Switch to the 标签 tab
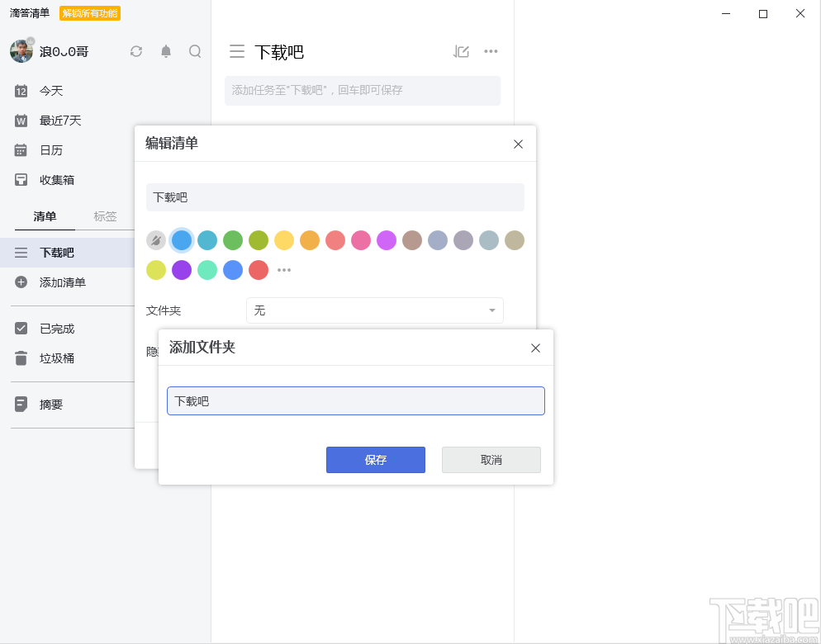821x644 pixels. click(x=106, y=216)
